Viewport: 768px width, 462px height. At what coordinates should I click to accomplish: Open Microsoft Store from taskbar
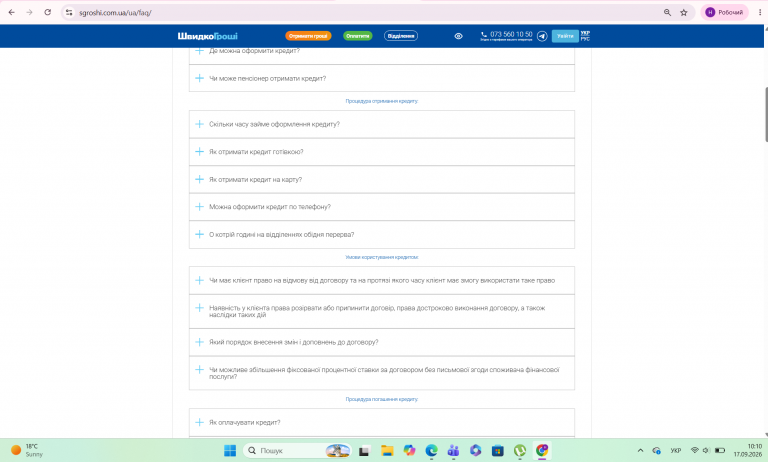click(x=498, y=450)
